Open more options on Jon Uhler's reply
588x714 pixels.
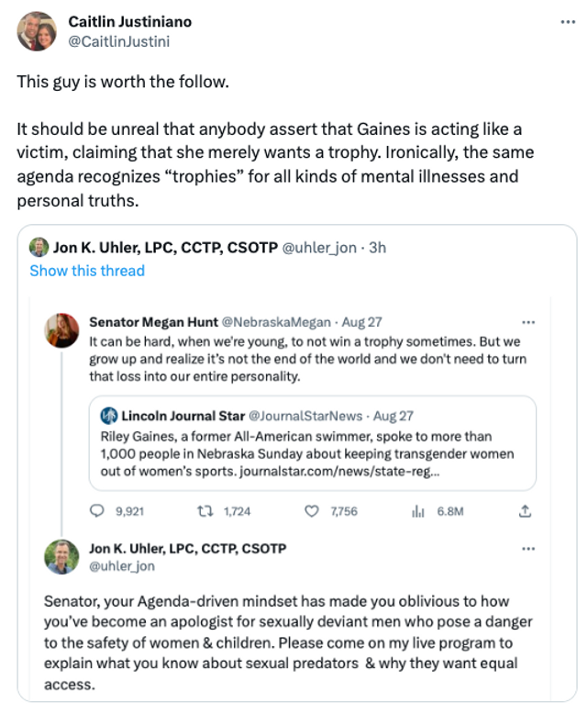point(527,549)
